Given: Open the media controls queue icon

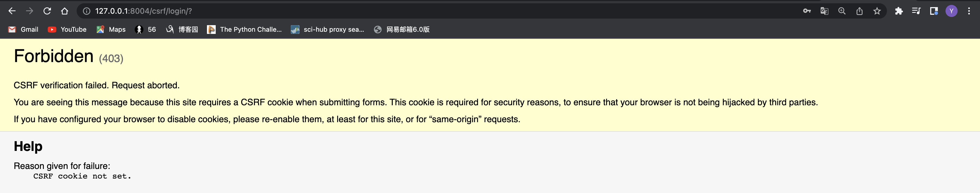Looking at the screenshot, I should tap(916, 11).
